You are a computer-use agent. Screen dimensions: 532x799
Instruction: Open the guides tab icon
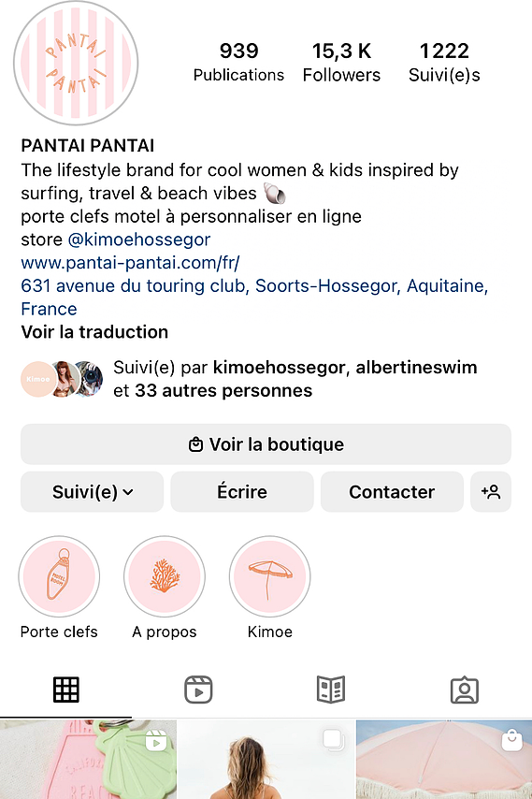pyautogui.click(x=331, y=690)
